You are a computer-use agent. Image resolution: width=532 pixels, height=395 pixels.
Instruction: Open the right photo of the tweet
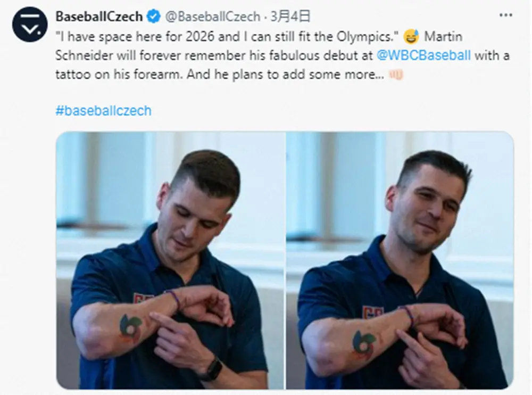tap(400, 260)
